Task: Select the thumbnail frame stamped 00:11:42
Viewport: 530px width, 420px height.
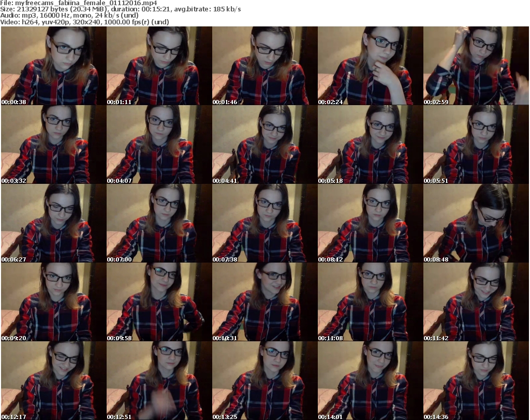Action: (x=476, y=302)
